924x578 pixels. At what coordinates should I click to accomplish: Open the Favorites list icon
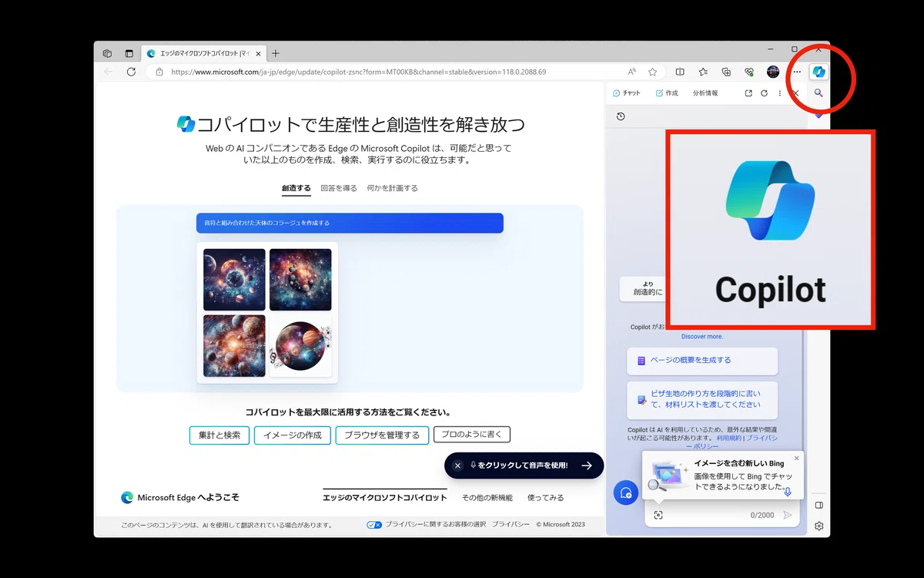click(x=703, y=72)
